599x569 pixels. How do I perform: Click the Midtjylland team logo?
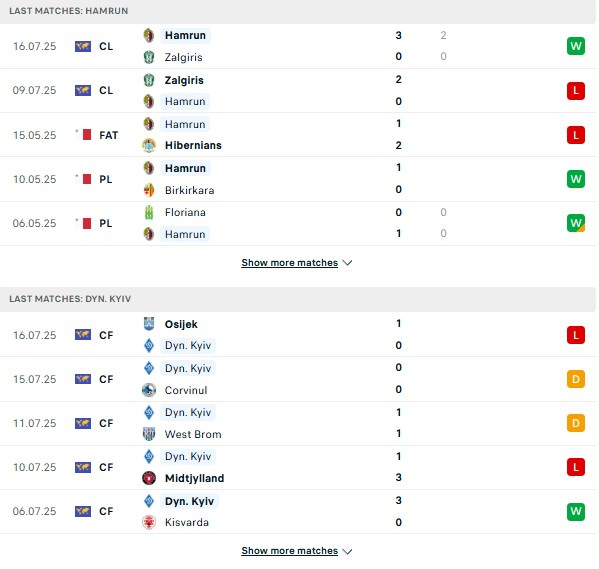149,478
